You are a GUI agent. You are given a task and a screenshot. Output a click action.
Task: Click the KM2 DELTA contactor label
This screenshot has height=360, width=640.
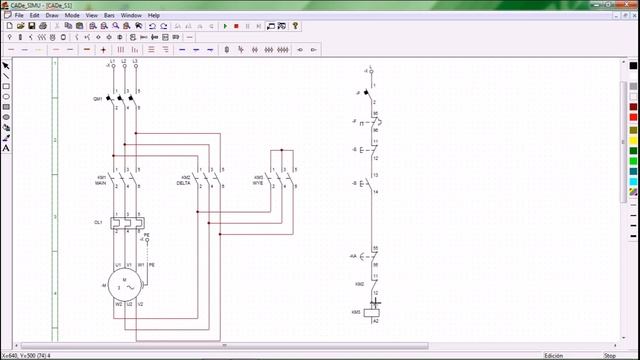coord(184,180)
